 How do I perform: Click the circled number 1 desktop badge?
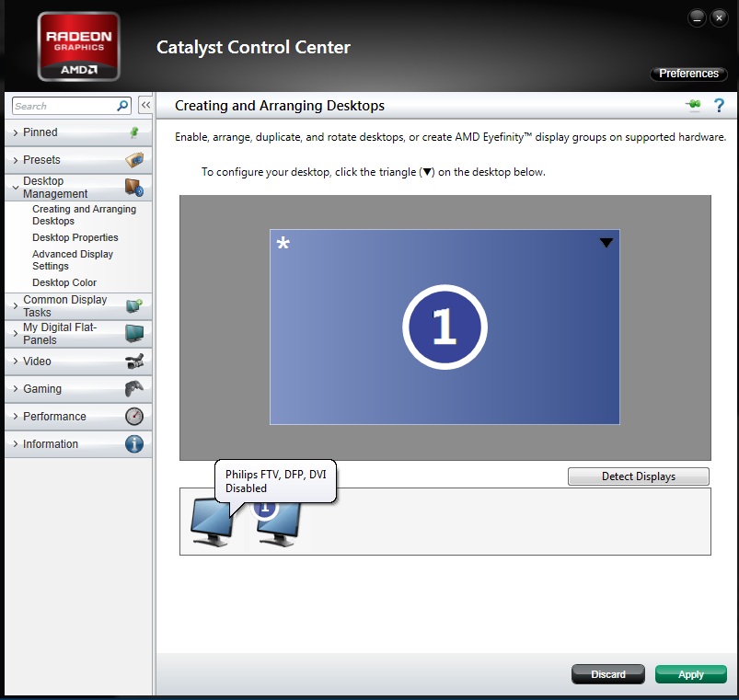click(445, 327)
